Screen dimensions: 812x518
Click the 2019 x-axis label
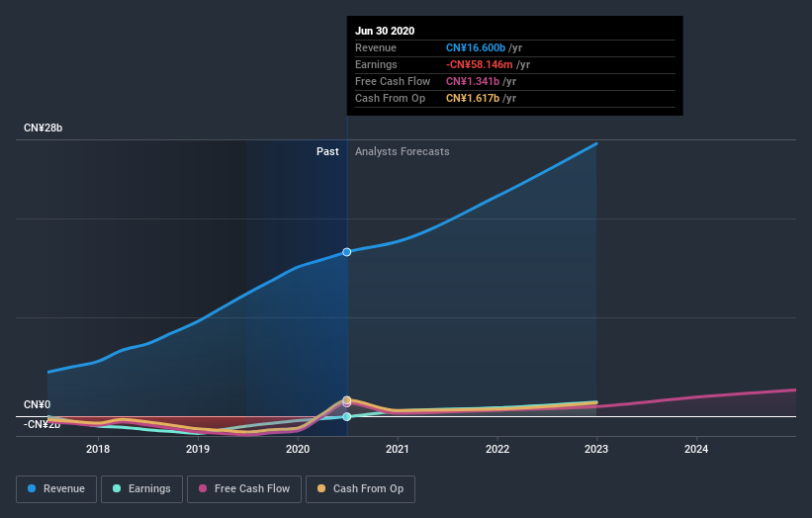click(x=198, y=449)
